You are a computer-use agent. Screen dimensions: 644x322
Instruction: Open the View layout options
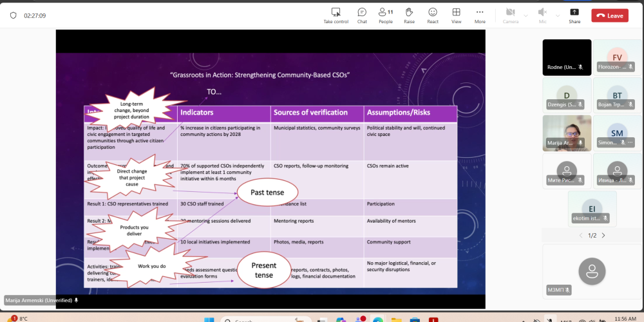456,15
